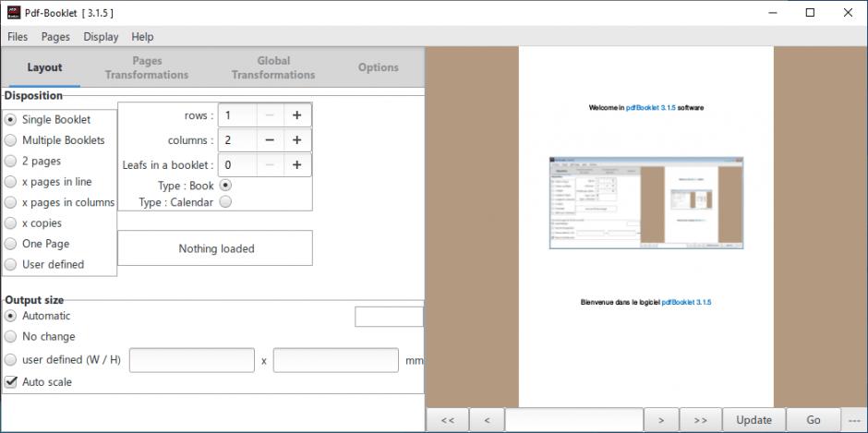The height and width of the screenshot is (433, 868).
Task: Click the Leafs in a booklet field
Action: (x=237, y=165)
